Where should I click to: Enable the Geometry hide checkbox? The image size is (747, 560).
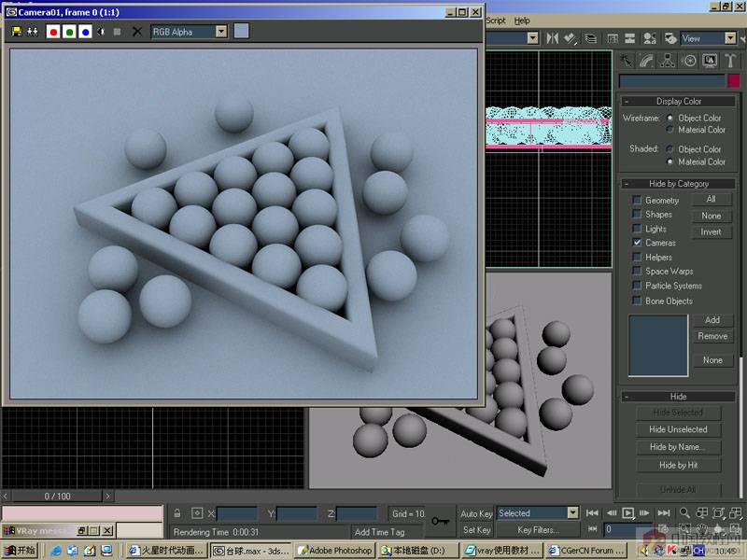point(637,200)
